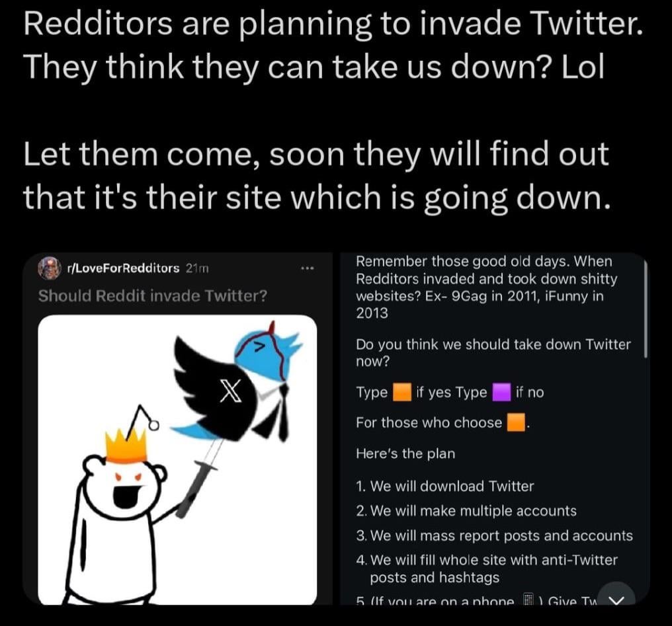672x626 pixels.
Task: Click step '3. We will mass report posts'
Action: (494, 535)
